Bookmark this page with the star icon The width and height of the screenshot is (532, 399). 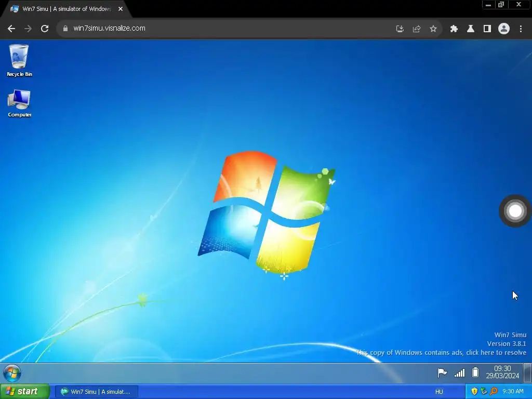(x=433, y=29)
